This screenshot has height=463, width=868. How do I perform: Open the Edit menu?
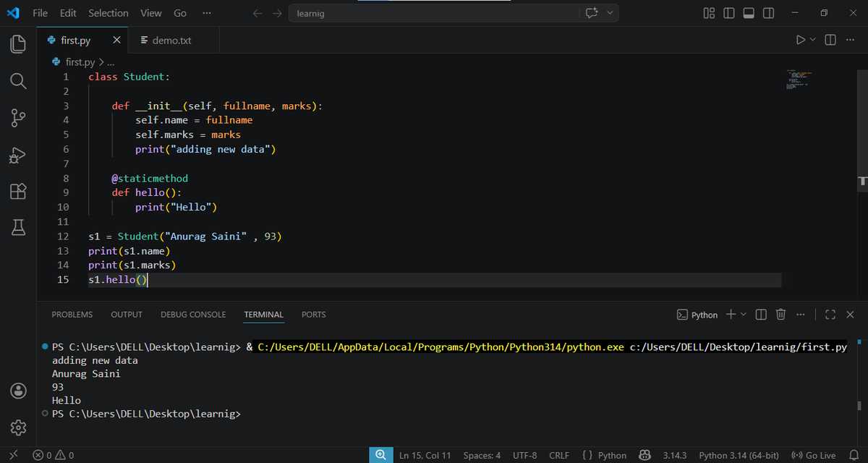tap(68, 13)
